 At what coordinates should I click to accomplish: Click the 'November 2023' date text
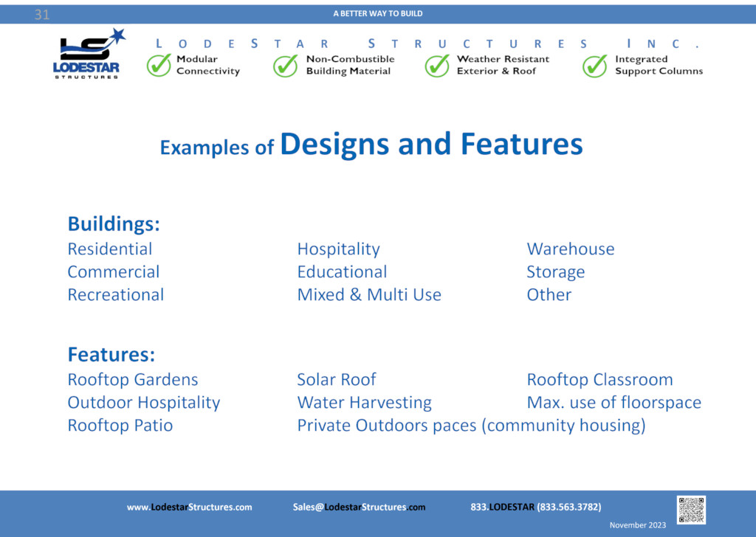click(637, 525)
